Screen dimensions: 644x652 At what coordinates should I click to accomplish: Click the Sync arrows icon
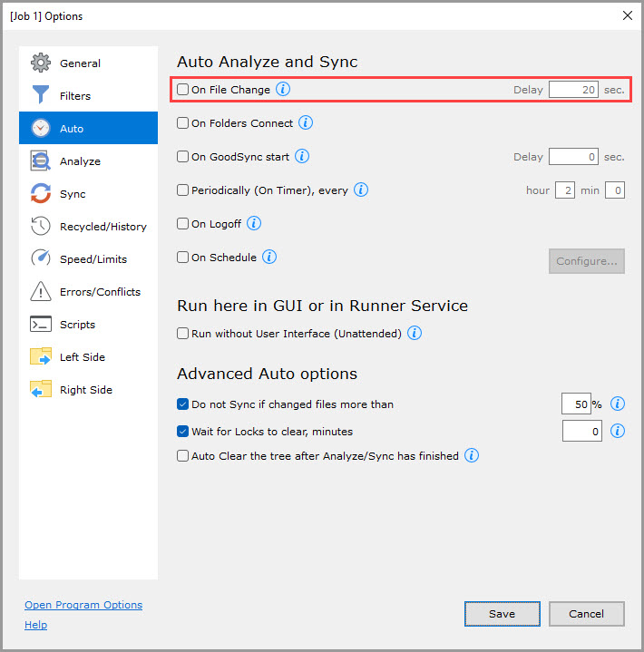[41, 194]
